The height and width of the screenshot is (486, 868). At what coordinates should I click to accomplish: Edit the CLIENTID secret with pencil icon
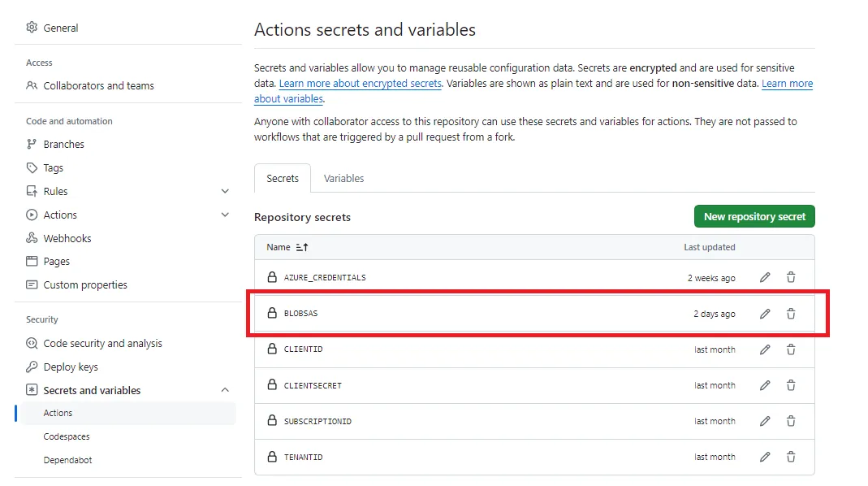click(765, 349)
